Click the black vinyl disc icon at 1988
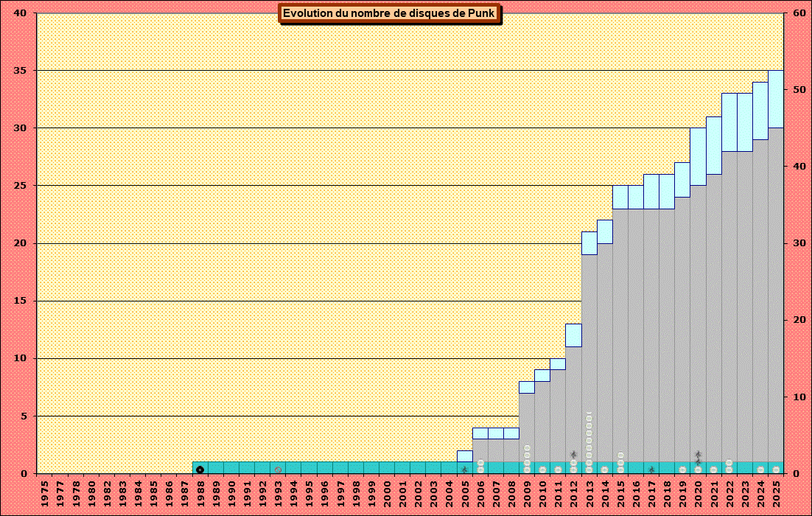Screen dimensions: 812x516 click(x=200, y=470)
